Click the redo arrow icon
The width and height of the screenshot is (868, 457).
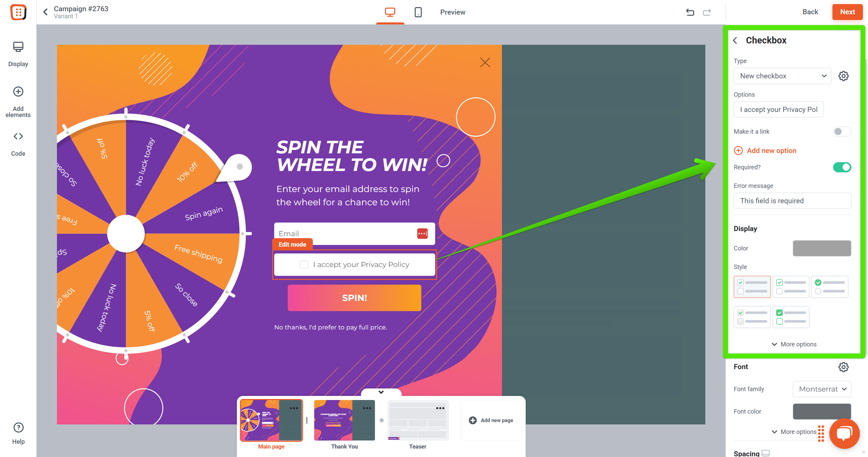pos(707,12)
